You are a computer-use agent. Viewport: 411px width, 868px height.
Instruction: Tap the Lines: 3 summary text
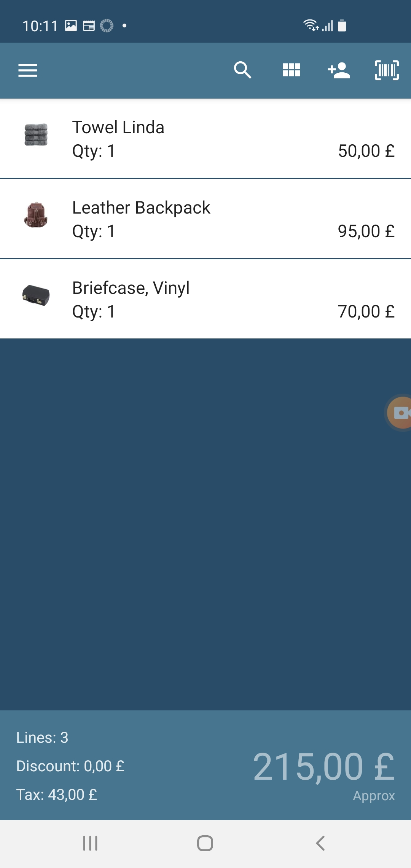42,737
